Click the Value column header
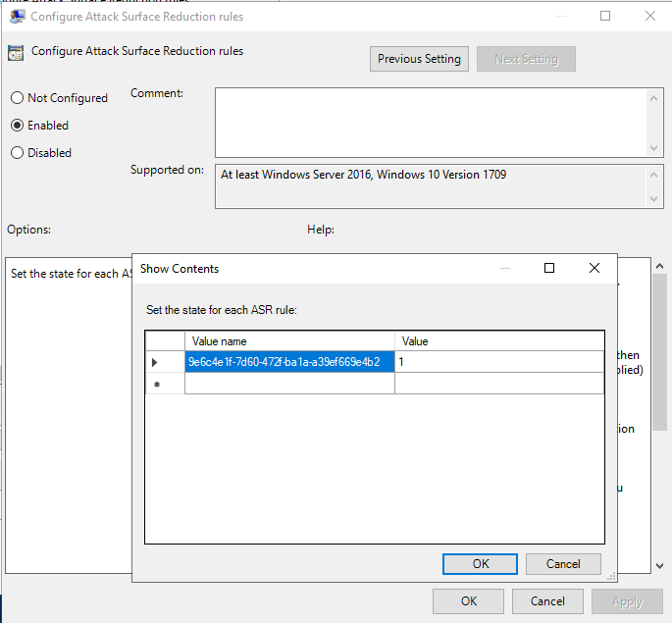The width and height of the screenshot is (672, 623). [499, 341]
